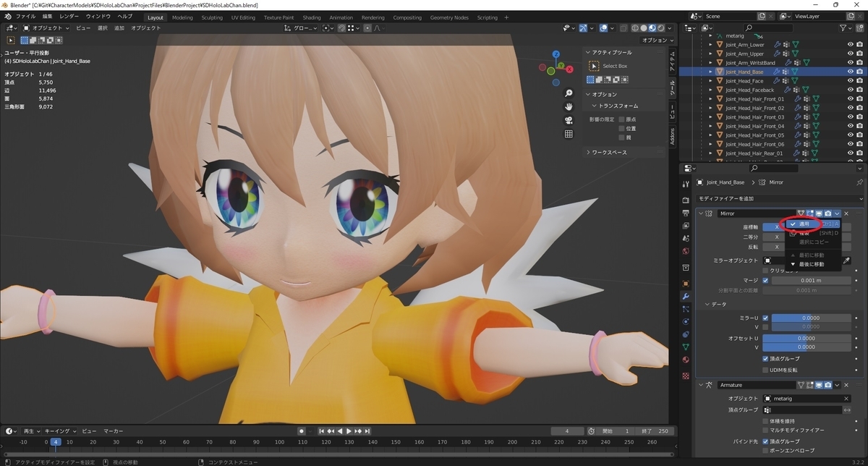Enable the クリッピング checkbox

(766, 271)
